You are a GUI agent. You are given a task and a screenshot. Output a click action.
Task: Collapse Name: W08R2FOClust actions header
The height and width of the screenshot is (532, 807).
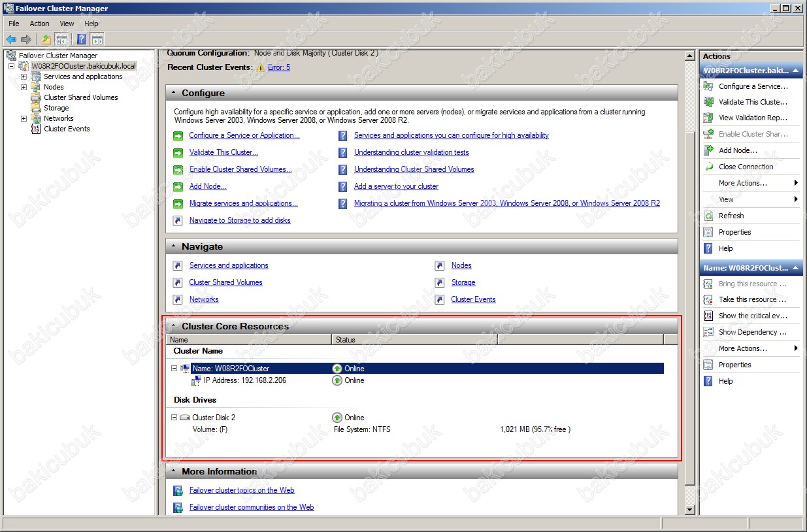pyautogui.click(x=751, y=268)
